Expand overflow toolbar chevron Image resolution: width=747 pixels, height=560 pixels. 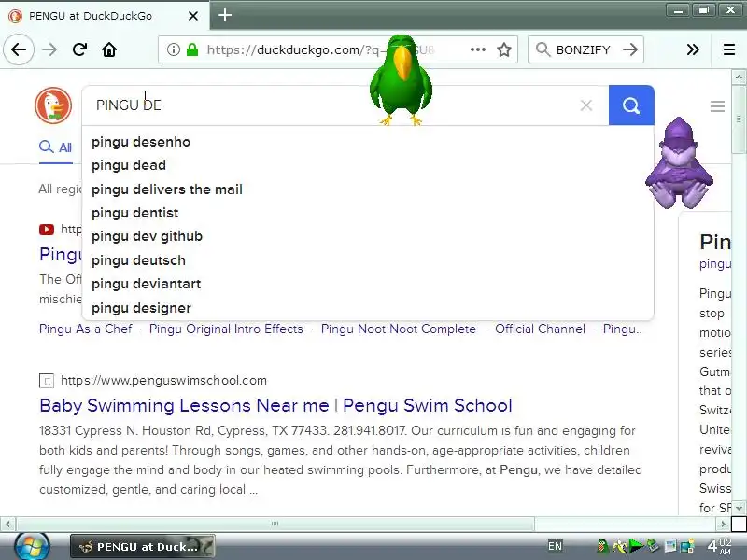[693, 49]
